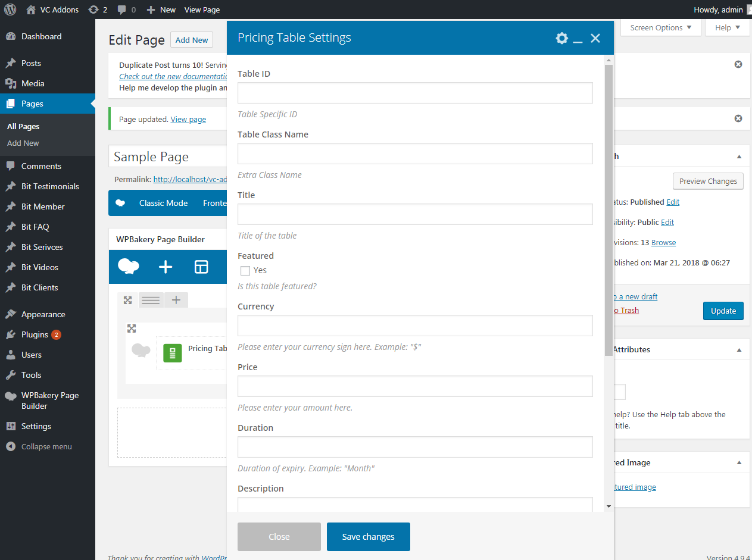Click the comments bubble in admin bar
The height and width of the screenshot is (560, 752).
point(126,10)
